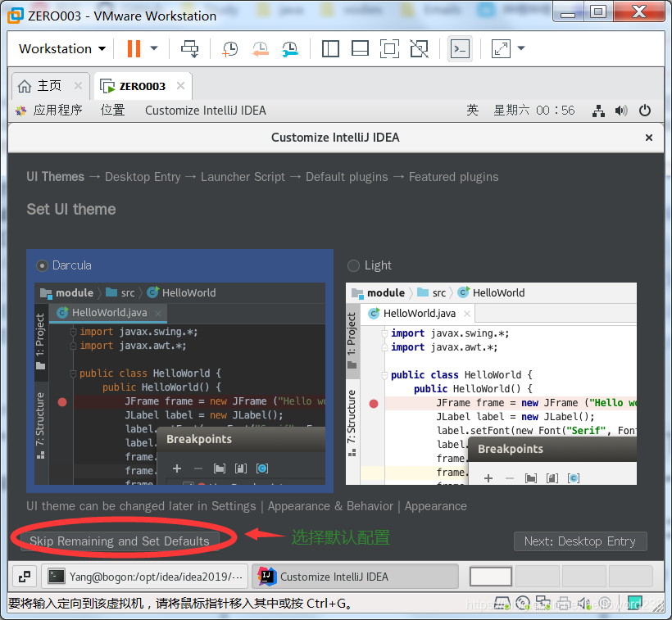Viewport: 672px width, 620px height.
Task: Expand the stretch display dropdown arrow
Action: tap(521, 48)
